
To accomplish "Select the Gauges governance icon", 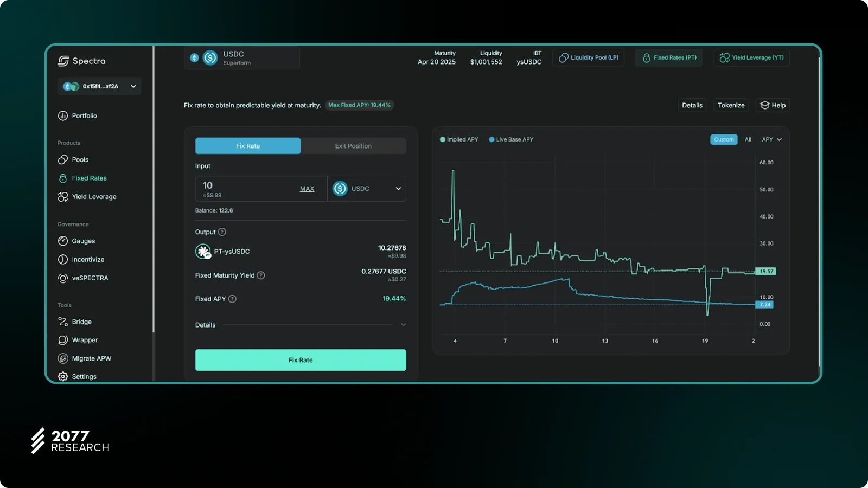I will pyautogui.click(x=63, y=241).
